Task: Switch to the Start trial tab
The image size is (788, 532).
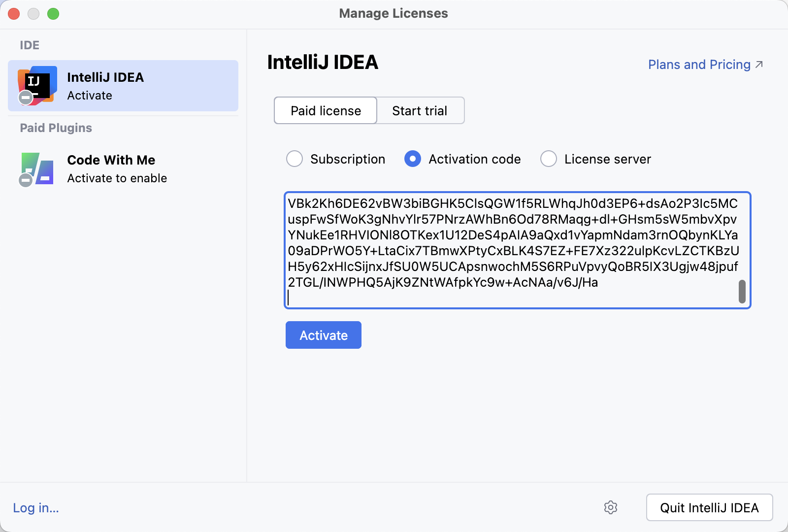Action: [420, 110]
